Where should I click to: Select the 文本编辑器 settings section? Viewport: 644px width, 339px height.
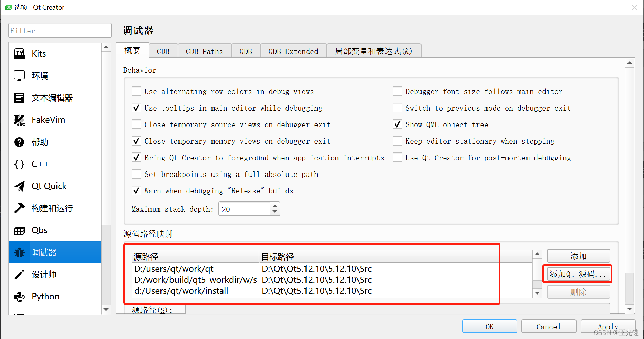(52, 98)
